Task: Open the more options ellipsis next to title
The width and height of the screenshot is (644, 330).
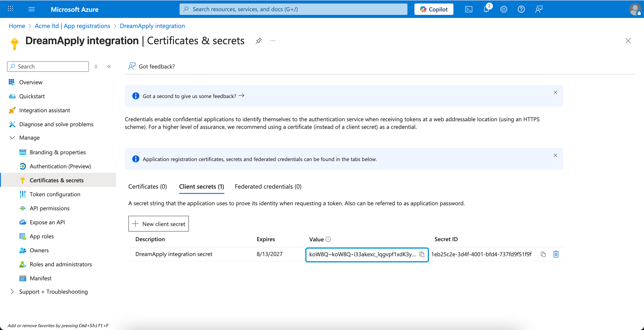Action: pyautogui.click(x=272, y=41)
